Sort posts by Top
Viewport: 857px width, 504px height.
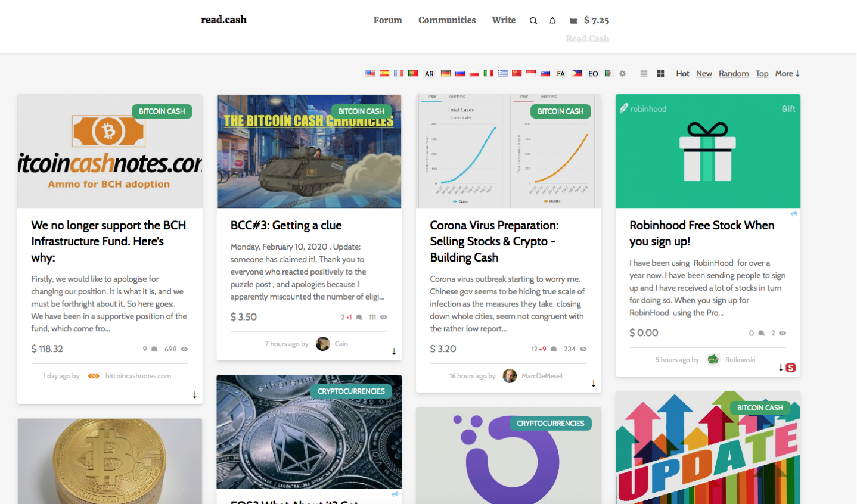coord(762,74)
